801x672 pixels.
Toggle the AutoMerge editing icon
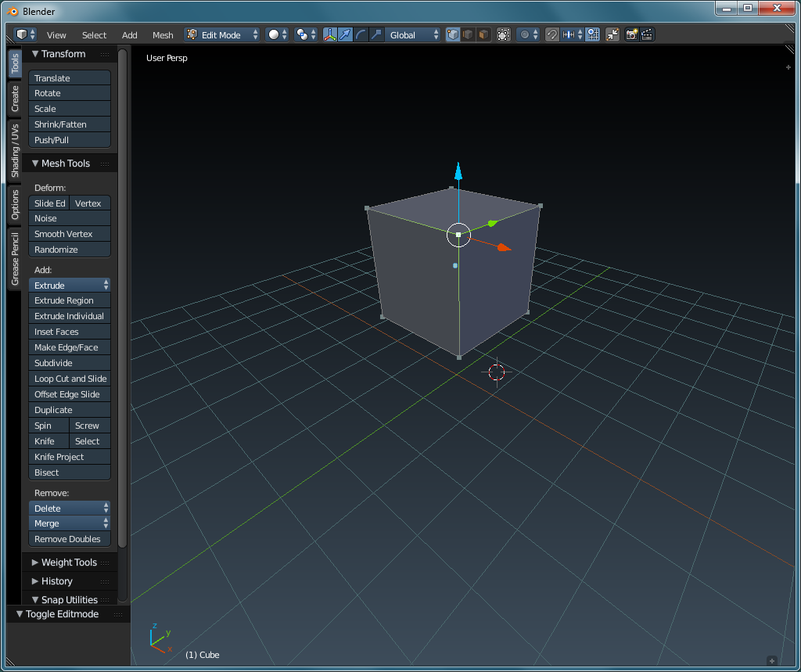click(x=612, y=34)
